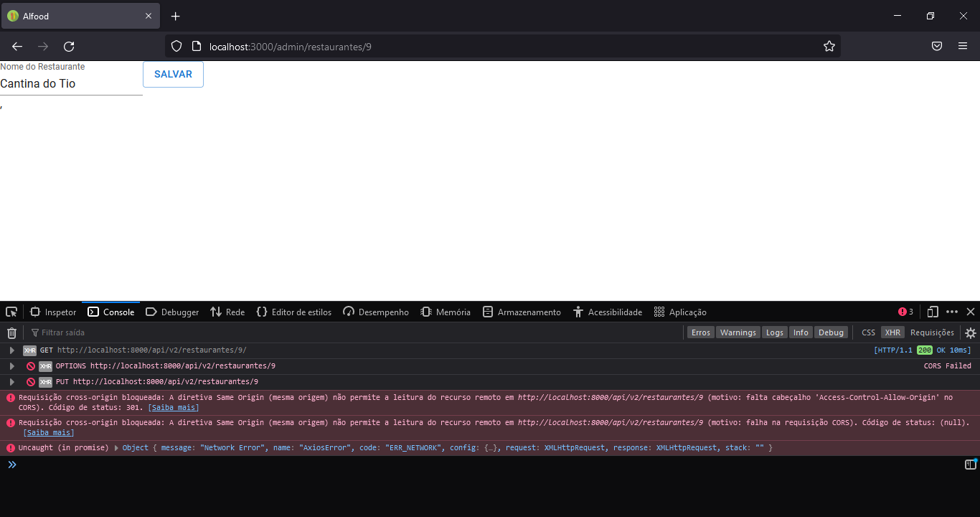Click the shield tracking protection icon
This screenshot has width=980, height=517.
pyautogui.click(x=176, y=47)
